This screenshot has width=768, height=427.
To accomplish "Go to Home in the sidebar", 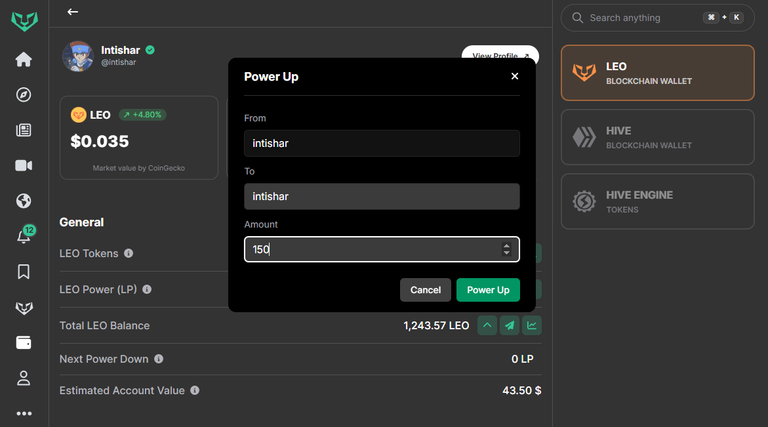I will pyautogui.click(x=24, y=59).
